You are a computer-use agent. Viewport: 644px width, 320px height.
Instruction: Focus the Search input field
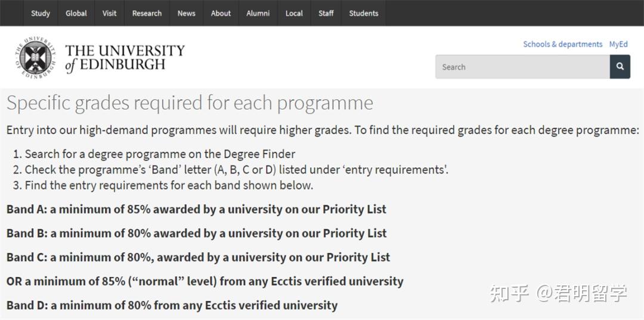tap(522, 67)
